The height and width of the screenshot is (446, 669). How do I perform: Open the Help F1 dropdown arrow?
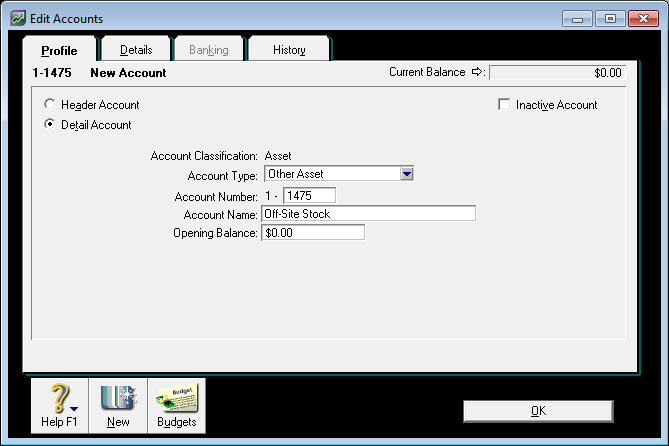point(75,408)
